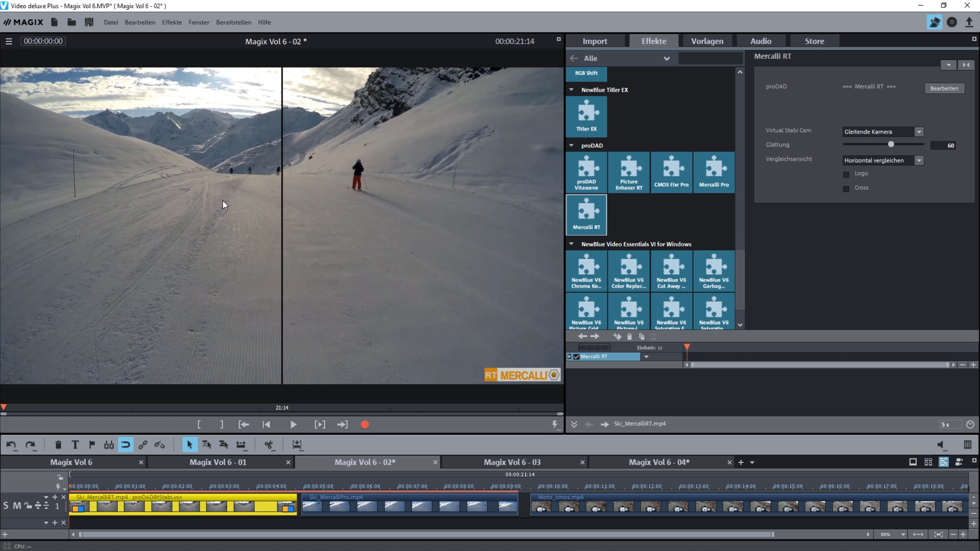Select NewBlue V6 Chroma Key effect
Screen dimensions: 980x551
tap(586, 271)
